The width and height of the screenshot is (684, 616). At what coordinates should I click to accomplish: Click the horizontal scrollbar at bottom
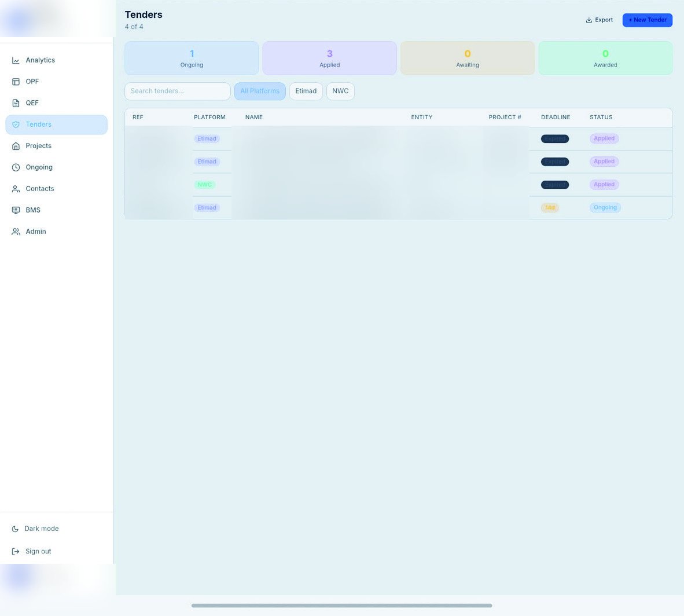point(341,606)
